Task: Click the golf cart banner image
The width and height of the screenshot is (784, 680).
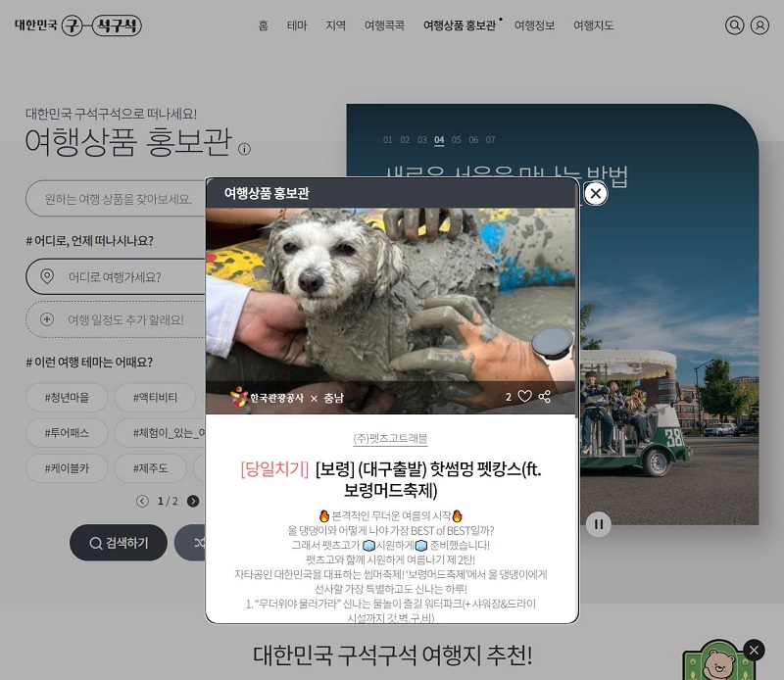Action: [669, 350]
